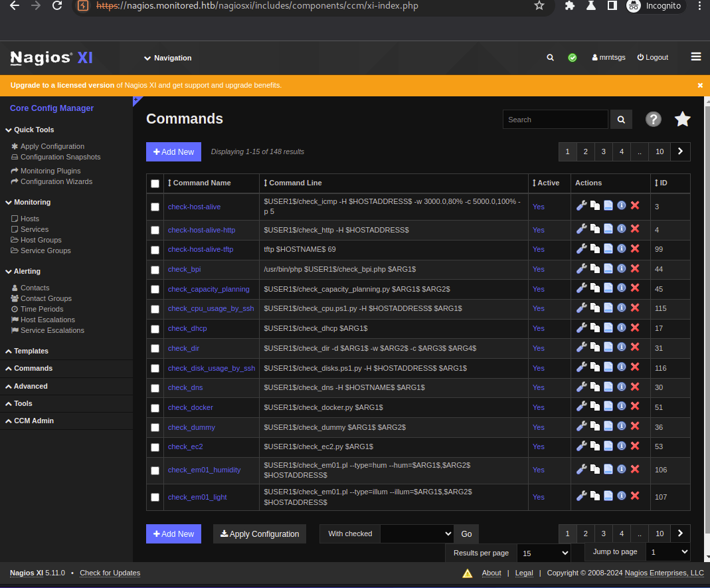Open the help question mark icon

[x=654, y=119]
